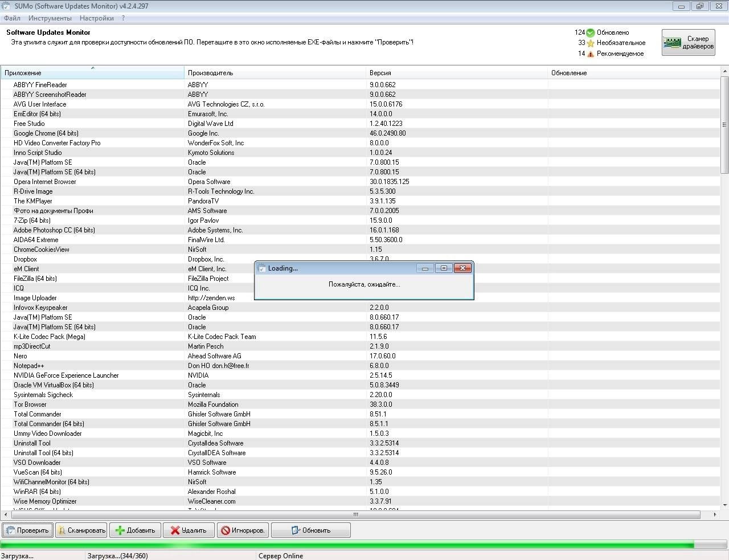
Task: Click the Удалить button
Action: coord(189,530)
